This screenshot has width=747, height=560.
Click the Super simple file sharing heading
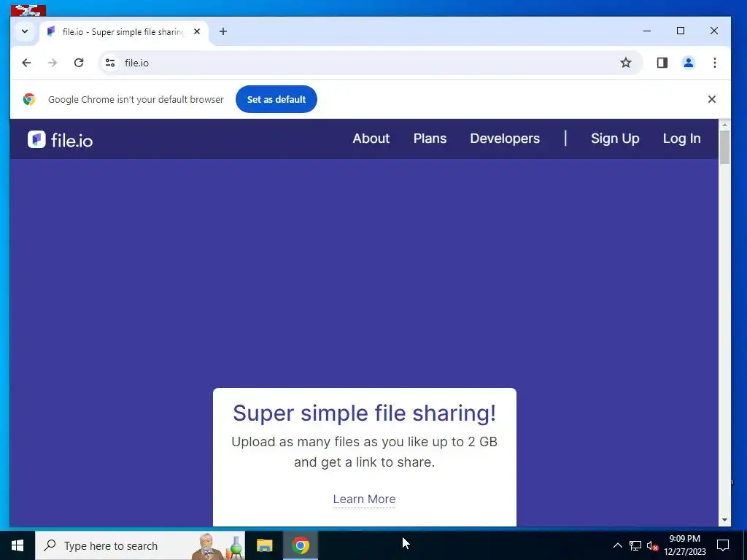[x=365, y=413]
